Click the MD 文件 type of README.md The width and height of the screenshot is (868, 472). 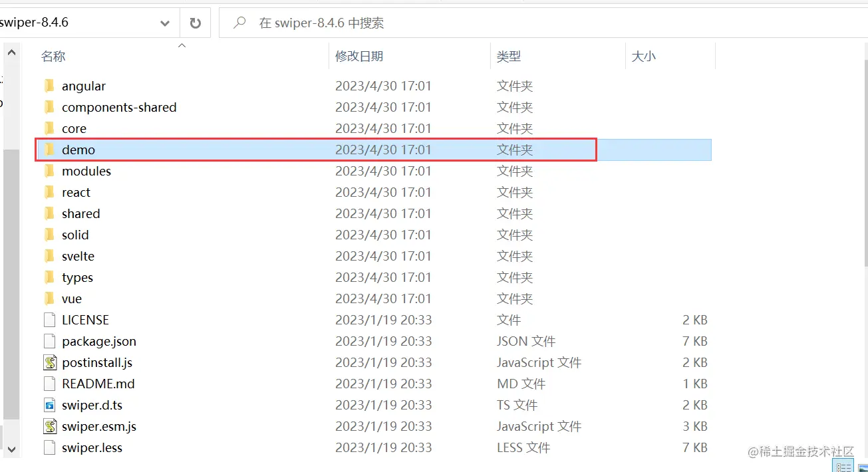click(x=521, y=384)
